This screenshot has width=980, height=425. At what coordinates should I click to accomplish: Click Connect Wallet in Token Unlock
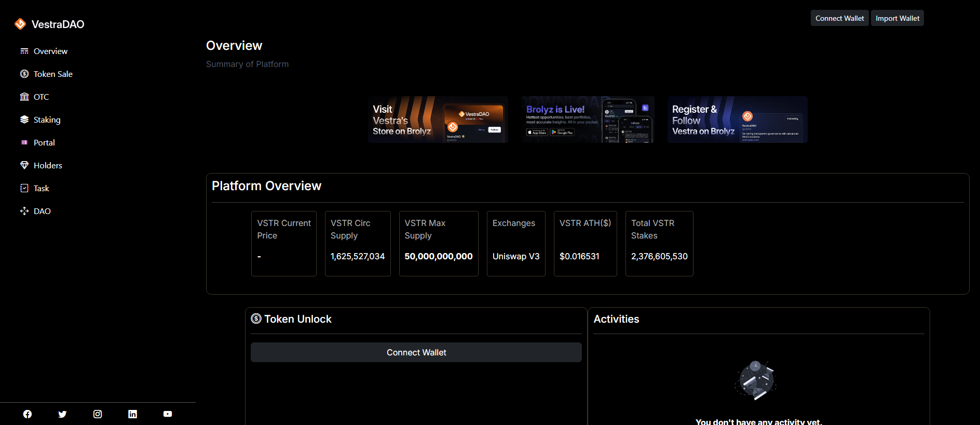pyautogui.click(x=416, y=352)
